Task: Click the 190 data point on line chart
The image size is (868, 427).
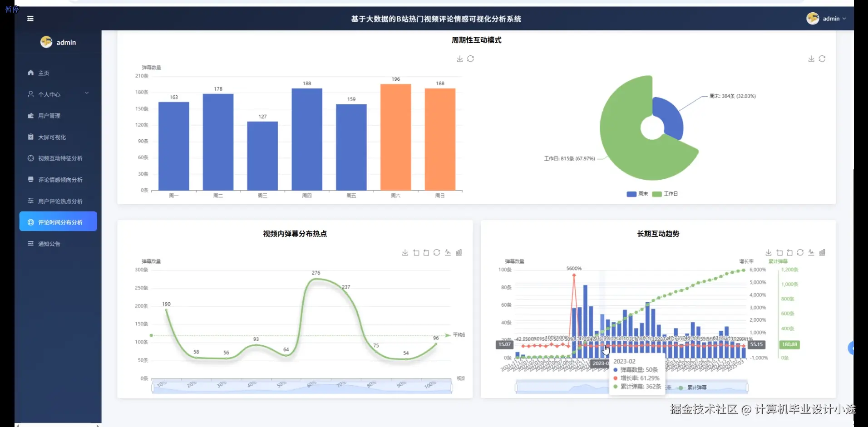Action: coord(166,310)
